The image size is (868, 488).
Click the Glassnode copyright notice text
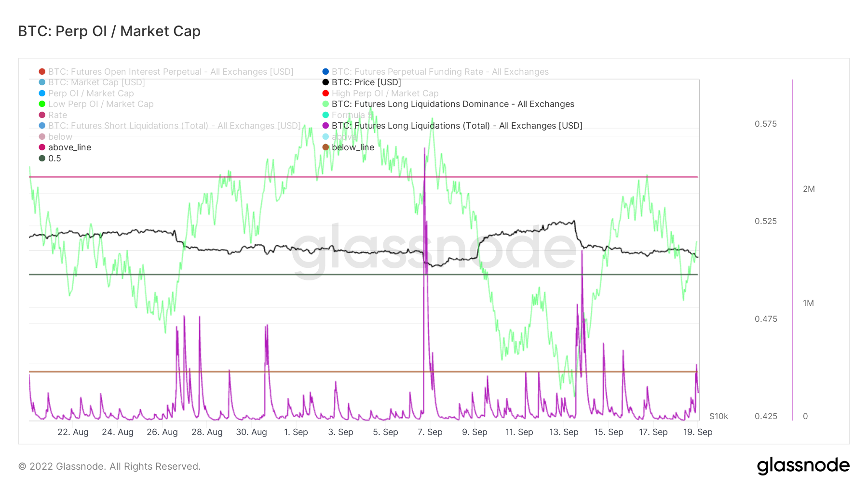pos(109,466)
